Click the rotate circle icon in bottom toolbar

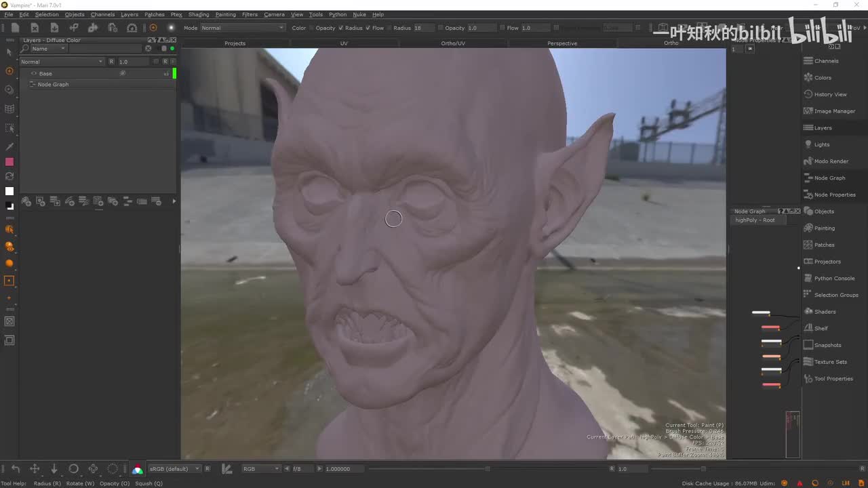click(74, 468)
